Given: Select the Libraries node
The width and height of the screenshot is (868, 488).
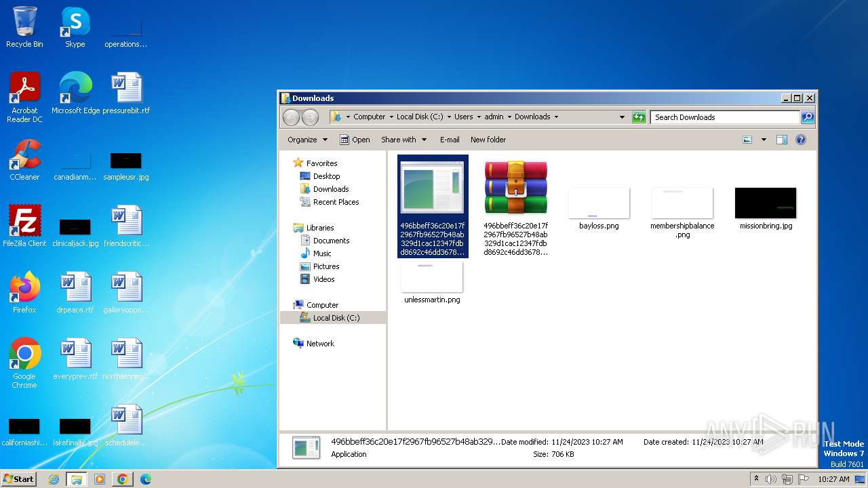Looking at the screenshot, I should tap(319, 228).
